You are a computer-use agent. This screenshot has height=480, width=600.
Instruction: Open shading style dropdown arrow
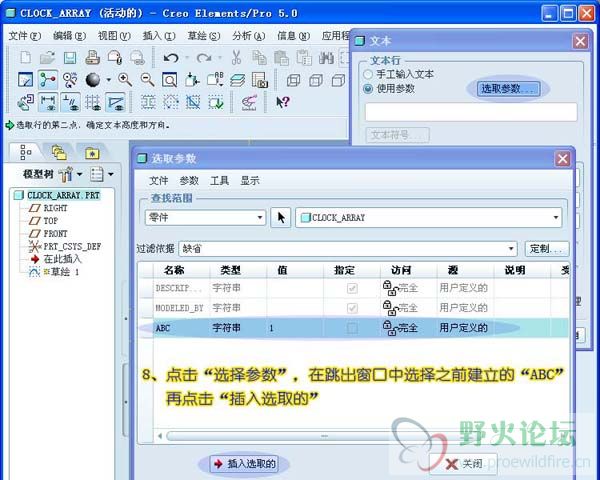point(108,80)
